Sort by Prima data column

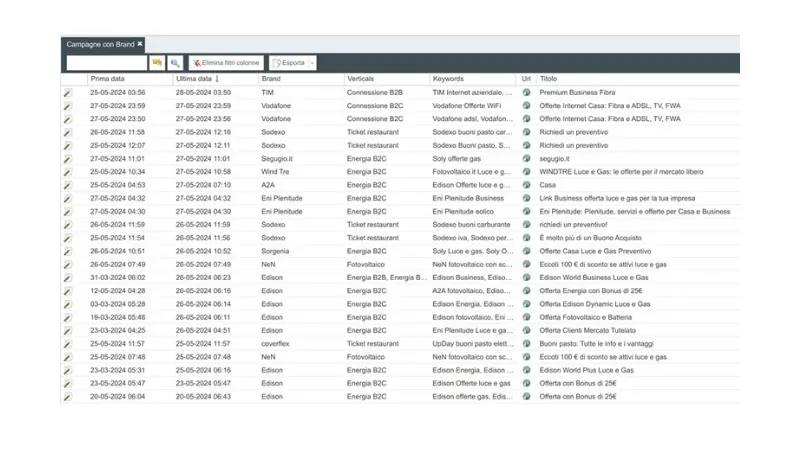[x=107, y=79]
